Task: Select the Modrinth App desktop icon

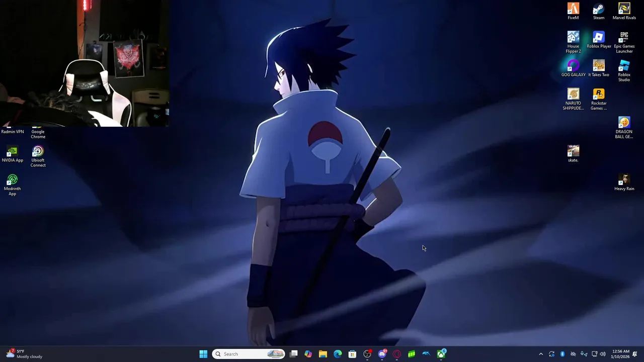Action: coord(13,185)
